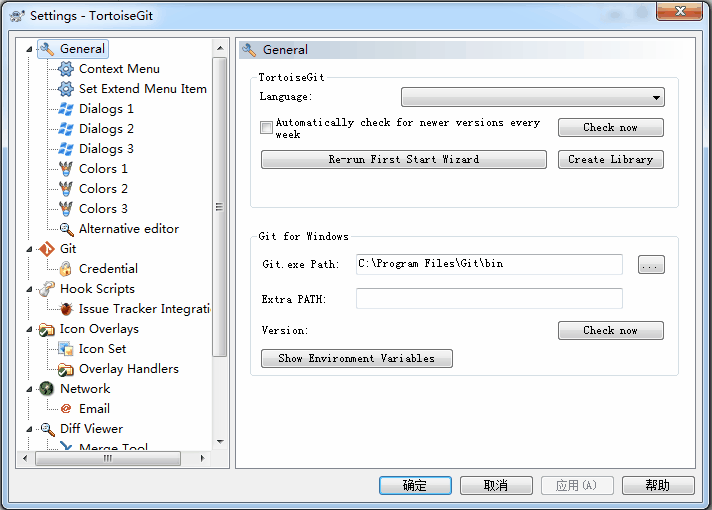The width and height of the screenshot is (712, 510).
Task: Click the Extra PATH input field
Action: pyautogui.click(x=489, y=299)
